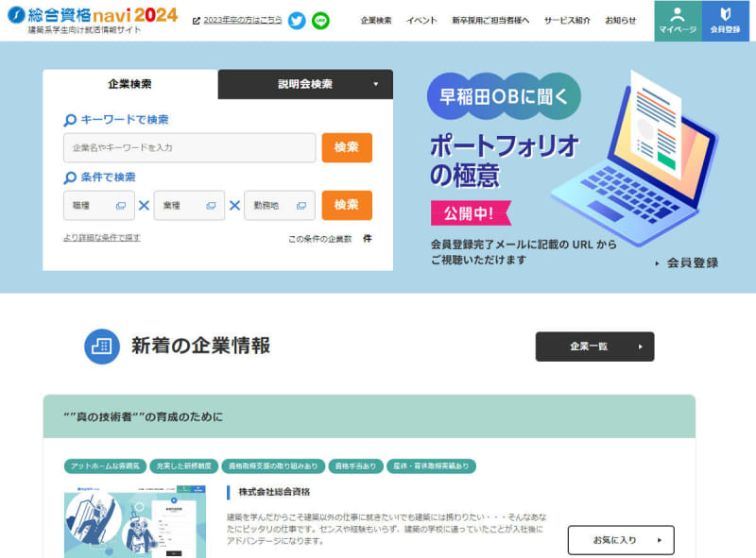Click the 早稲田OBに聞く bubble label

pyautogui.click(x=504, y=96)
